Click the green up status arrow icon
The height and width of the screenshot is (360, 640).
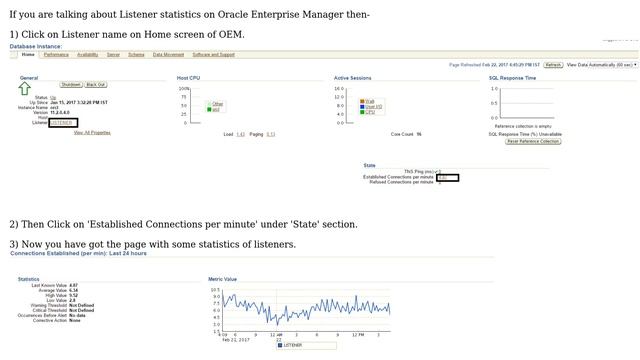point(24,88)
